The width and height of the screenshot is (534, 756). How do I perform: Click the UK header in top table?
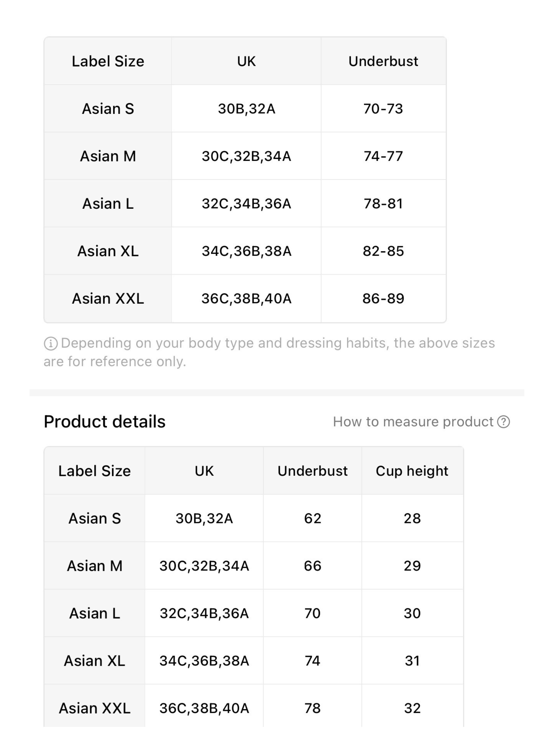point(246,61)
